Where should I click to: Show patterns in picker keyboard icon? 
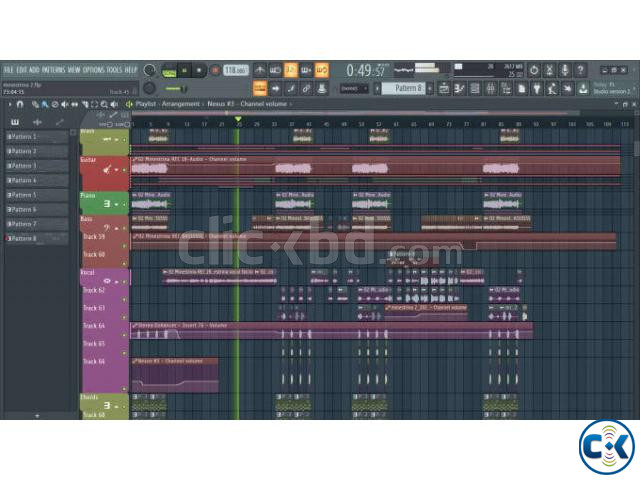point(15,122)
